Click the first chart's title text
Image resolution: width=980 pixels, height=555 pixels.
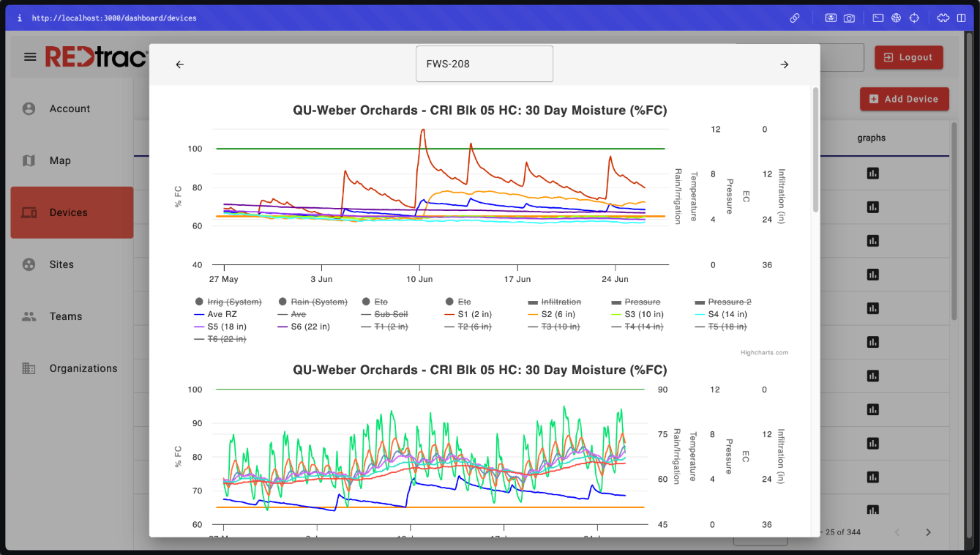point(480,111)
